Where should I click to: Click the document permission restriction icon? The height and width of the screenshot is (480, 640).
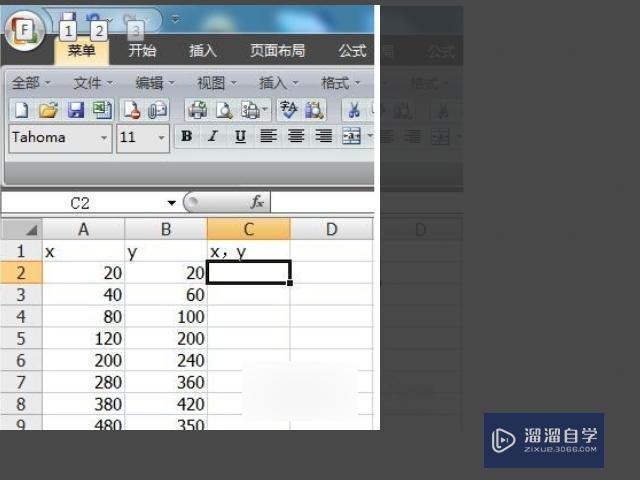(x=132, y=110)
